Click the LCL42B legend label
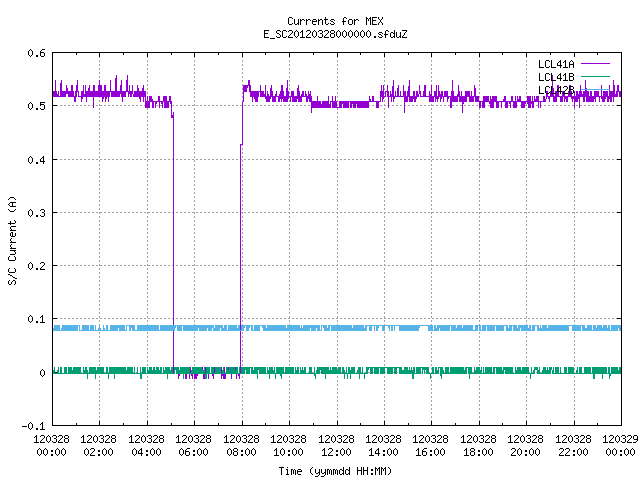 pos(556,90)
